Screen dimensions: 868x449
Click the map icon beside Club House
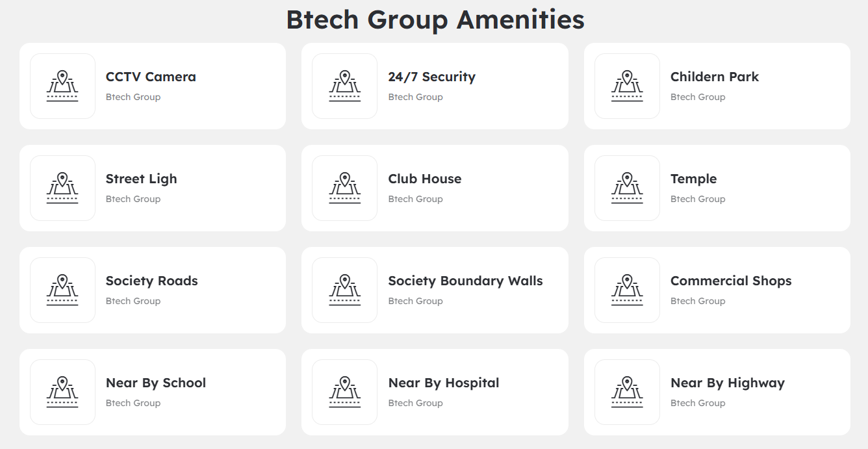[344, 188]
